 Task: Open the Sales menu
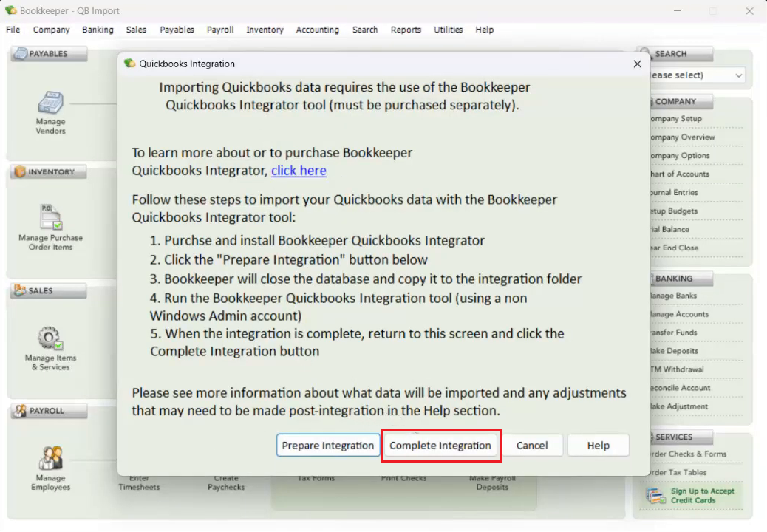[136, 30]
